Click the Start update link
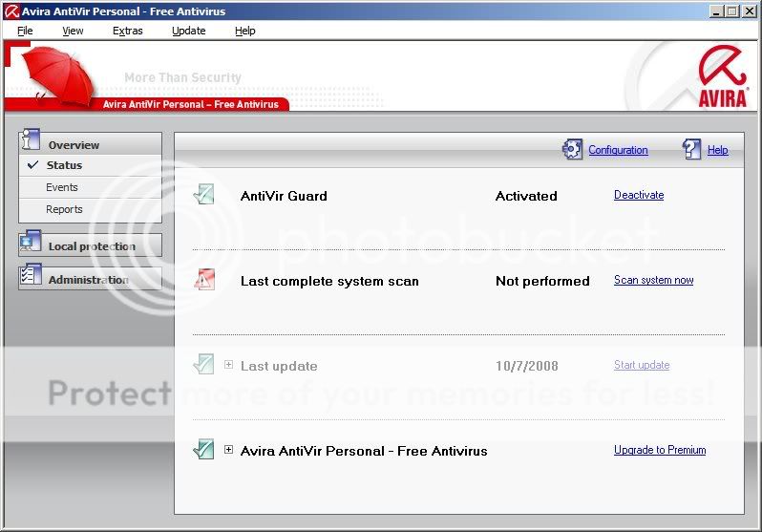Viewport: 762px width, 532px height. tap(642, 365)
